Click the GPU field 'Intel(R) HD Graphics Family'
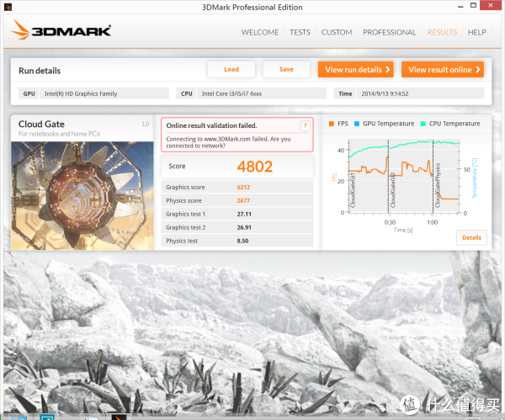The image size is (505, 420). [x=104, y=93]
